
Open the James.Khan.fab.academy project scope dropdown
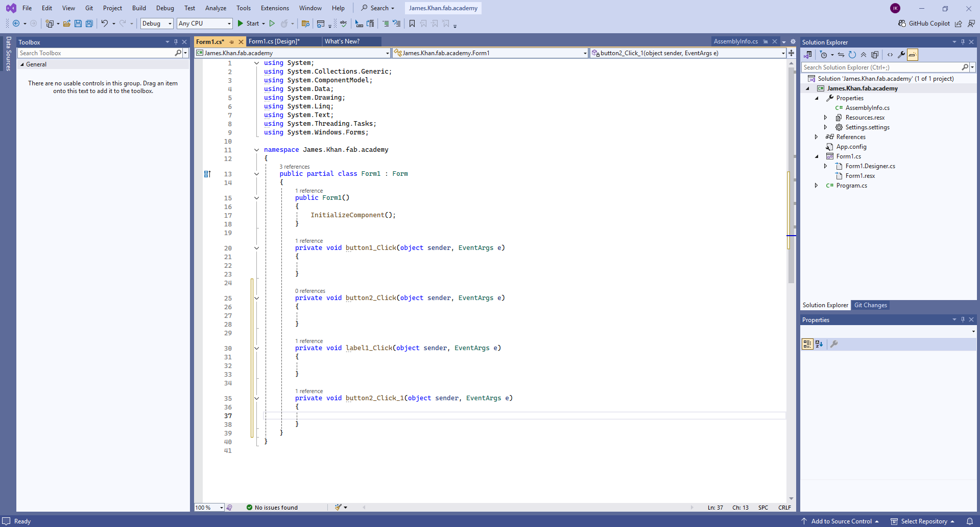[x=293, y=53]
